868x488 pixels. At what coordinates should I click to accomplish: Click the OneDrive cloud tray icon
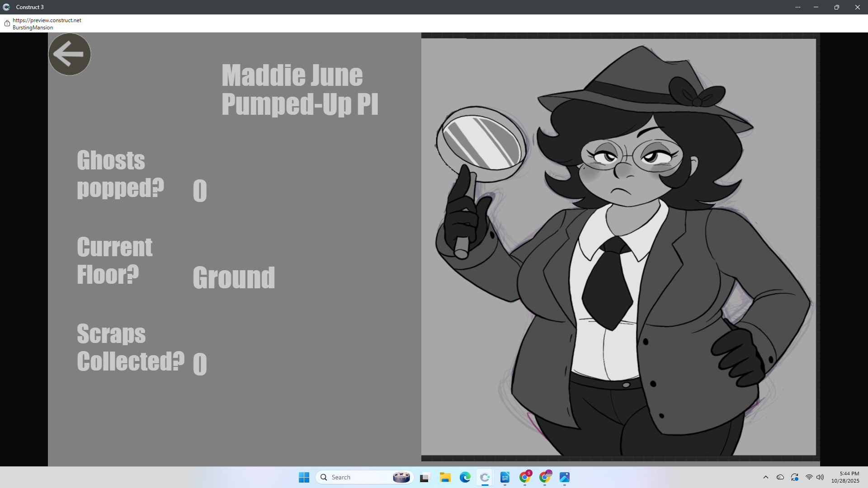pos(780,477)
